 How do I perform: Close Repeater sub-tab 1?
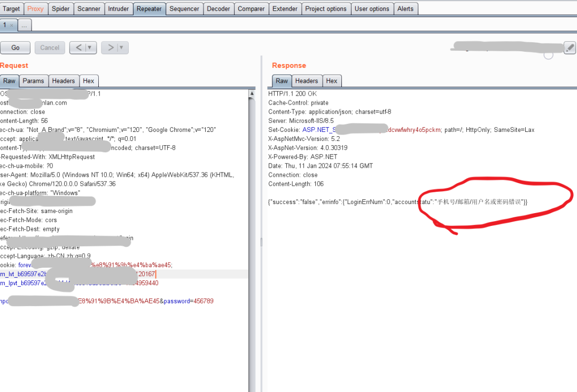[12, 26]
